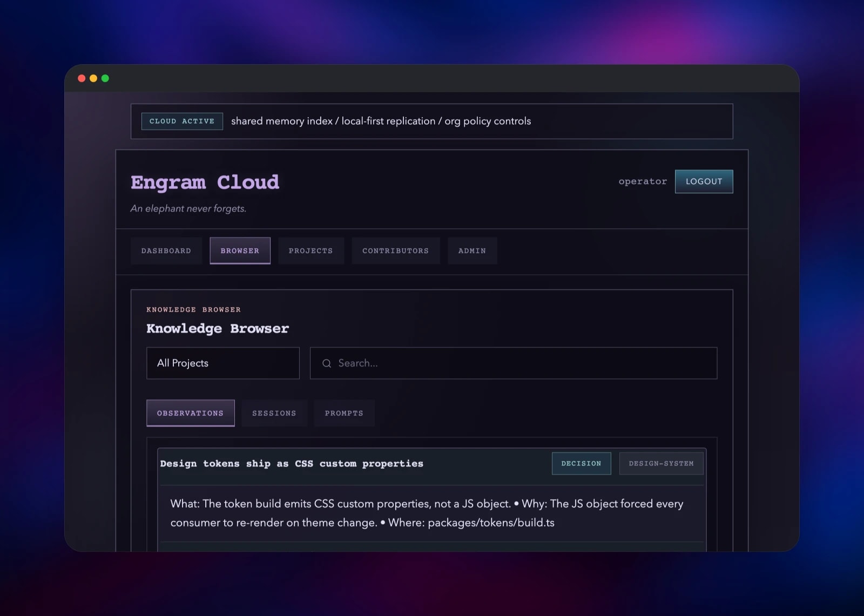Click the DESIGN-SYSTEM tag

tap(661, 463)
